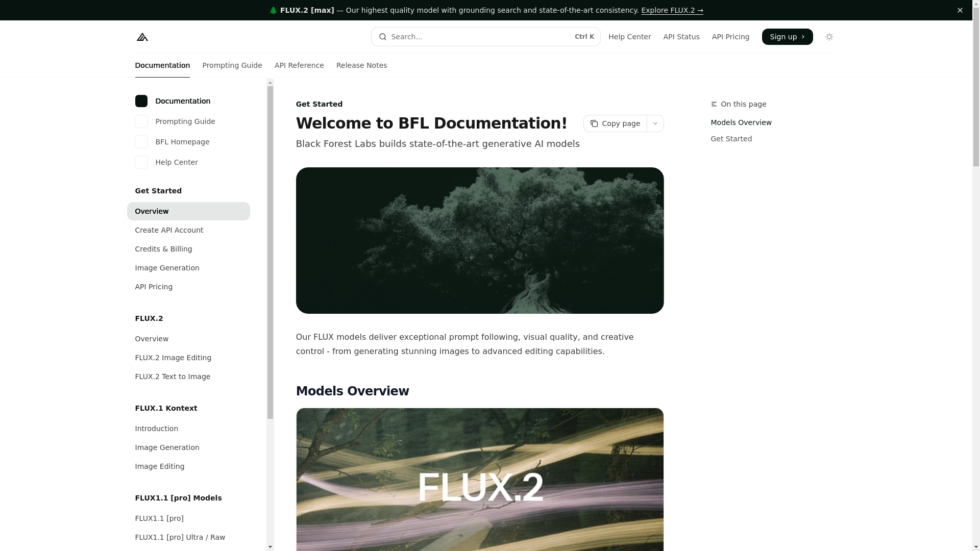Click the Help Center sidebar icon
The height and width of the screenshot is (551, 980).
[x=141, y=162]
